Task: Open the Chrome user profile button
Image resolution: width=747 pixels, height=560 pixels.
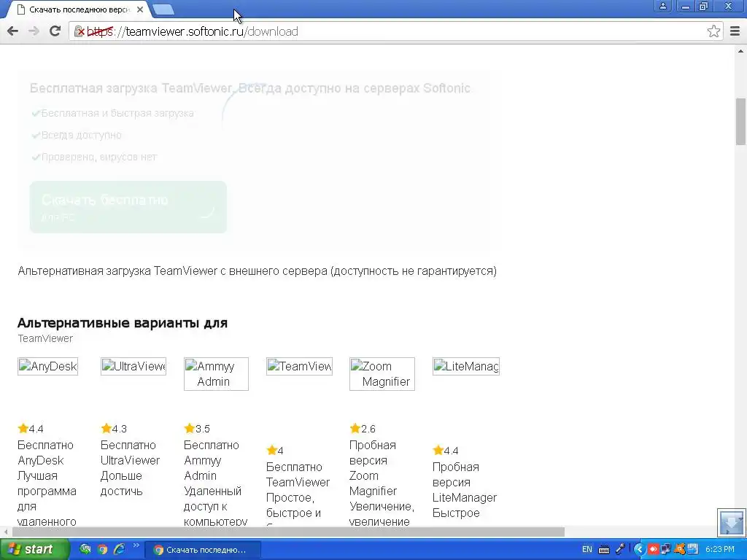Action: pyautogui.click(x=662, y=6)
